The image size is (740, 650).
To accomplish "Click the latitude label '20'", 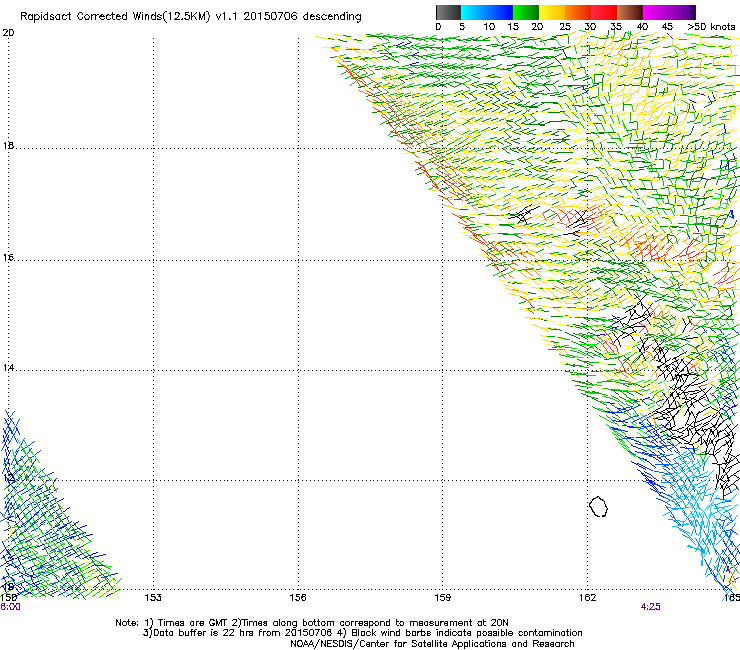I will point(8,33).
